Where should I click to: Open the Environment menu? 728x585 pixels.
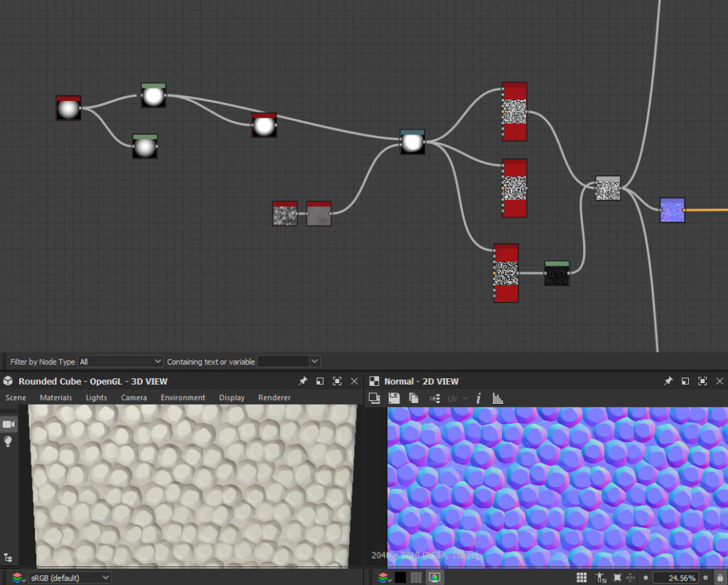tap(183, 397)
